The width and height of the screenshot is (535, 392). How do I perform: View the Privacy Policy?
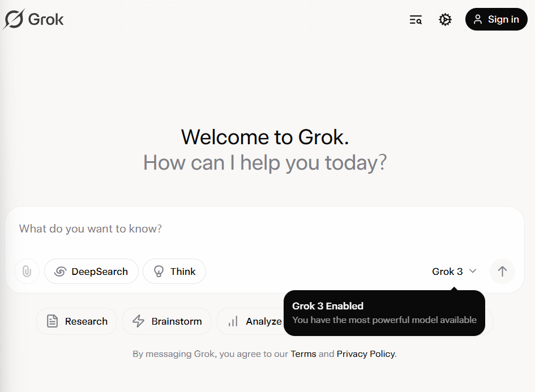[x=365, y=354]
